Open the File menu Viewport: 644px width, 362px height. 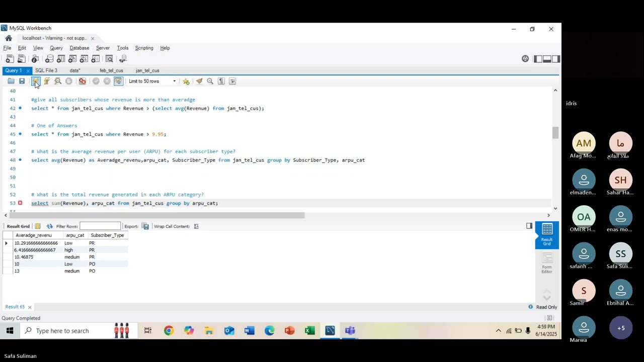click(x=7, y=48)
